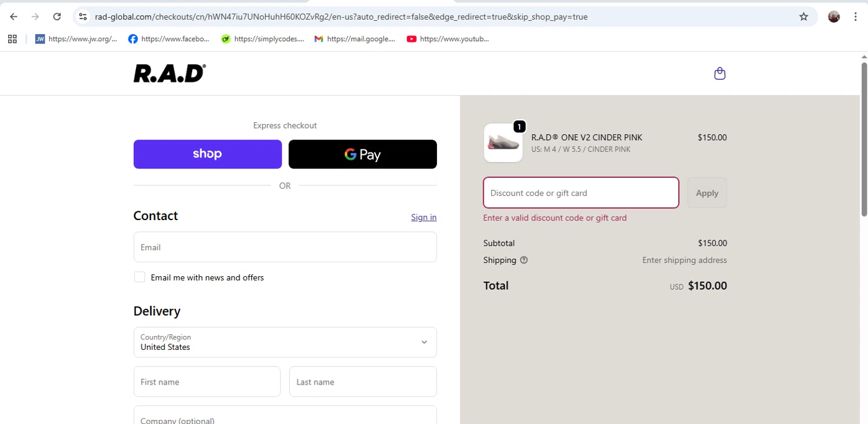Open the simplycodes bookmark
Screen dimensions: 868x424
point(262,39)
